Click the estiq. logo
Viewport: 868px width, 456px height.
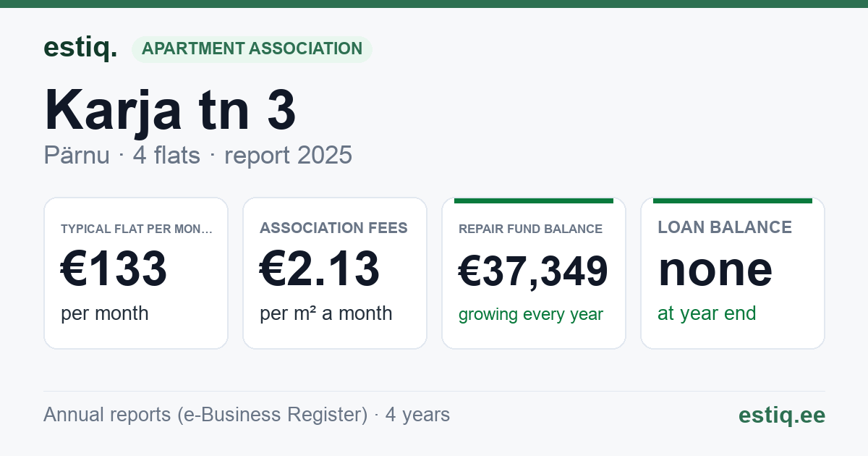click(80, 48)
